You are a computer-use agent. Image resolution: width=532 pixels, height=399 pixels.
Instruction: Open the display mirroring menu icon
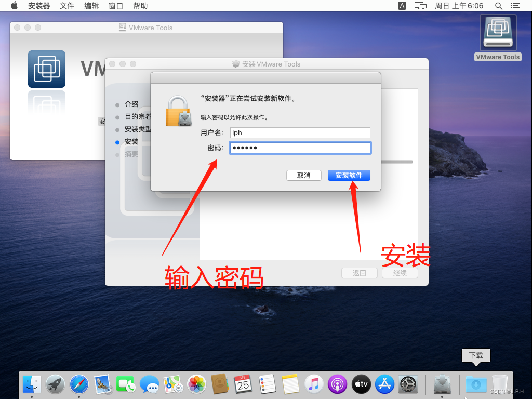(x=420, y=6)
